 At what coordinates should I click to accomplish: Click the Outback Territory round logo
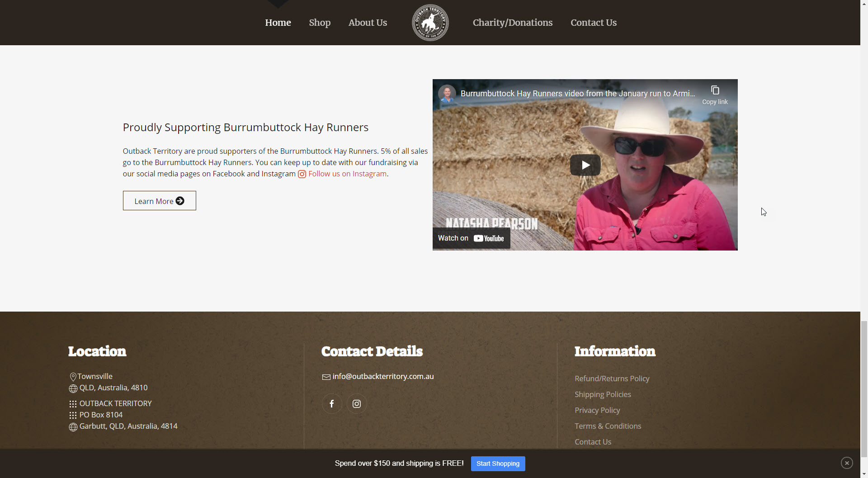coord(430,23)
